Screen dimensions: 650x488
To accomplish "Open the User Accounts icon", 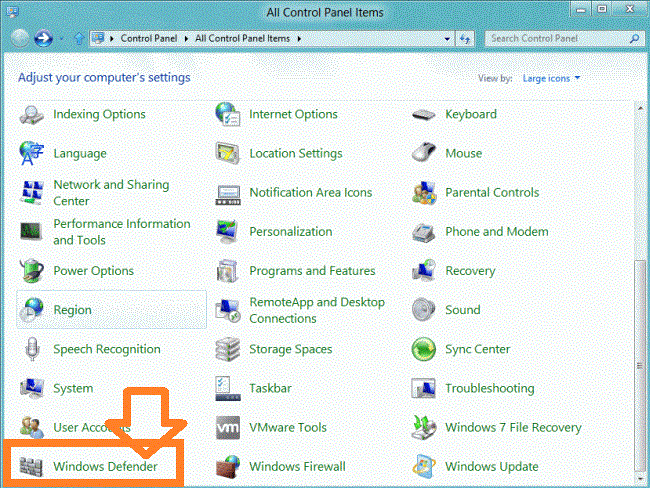I will tap(32, 427).
